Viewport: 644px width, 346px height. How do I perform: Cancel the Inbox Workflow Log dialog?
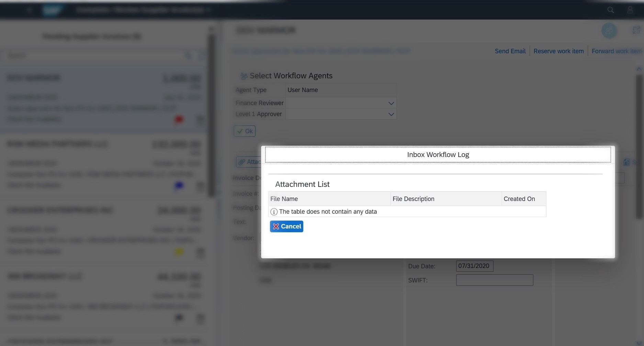286,226
